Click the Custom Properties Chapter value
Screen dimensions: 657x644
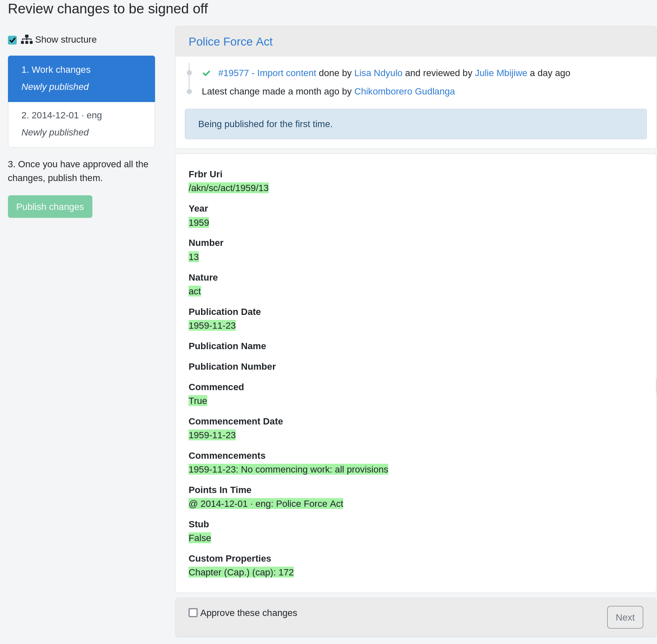241,572
